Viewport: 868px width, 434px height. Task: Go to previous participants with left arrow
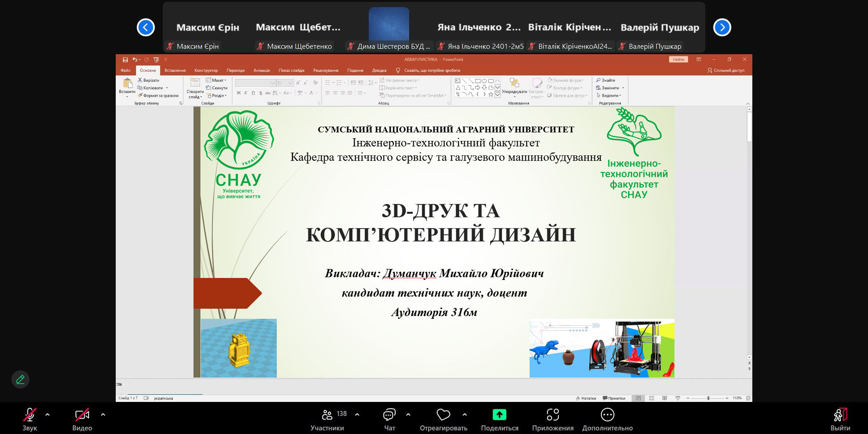tap(146, 27)
